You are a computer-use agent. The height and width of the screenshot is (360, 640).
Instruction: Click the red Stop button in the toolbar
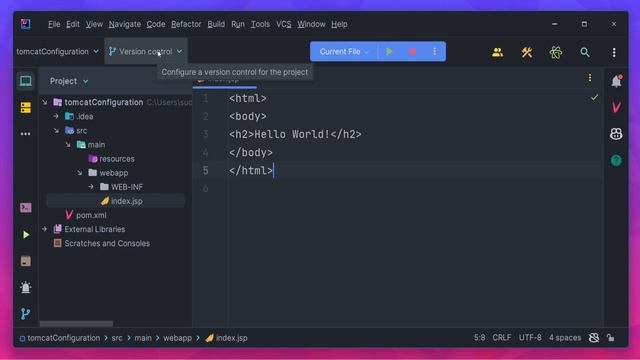pyautogui.click(x=413, y=52)
